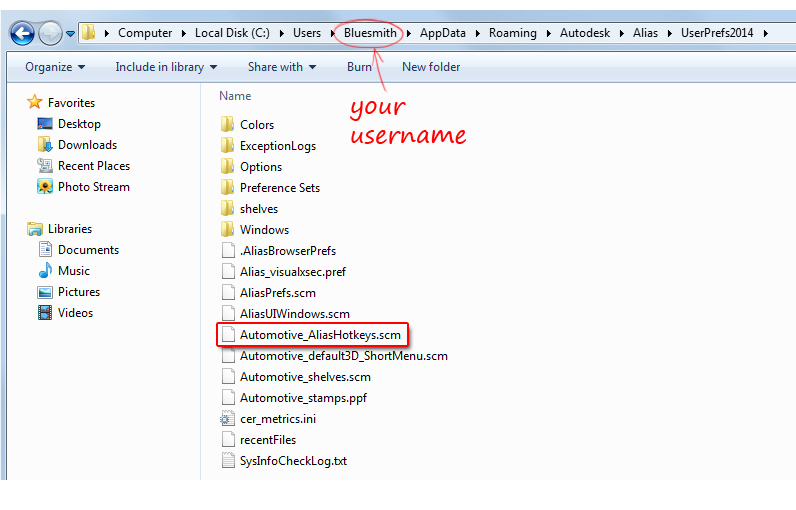Click the Favorites star icon
796x510 pixels.
point(35,102)
